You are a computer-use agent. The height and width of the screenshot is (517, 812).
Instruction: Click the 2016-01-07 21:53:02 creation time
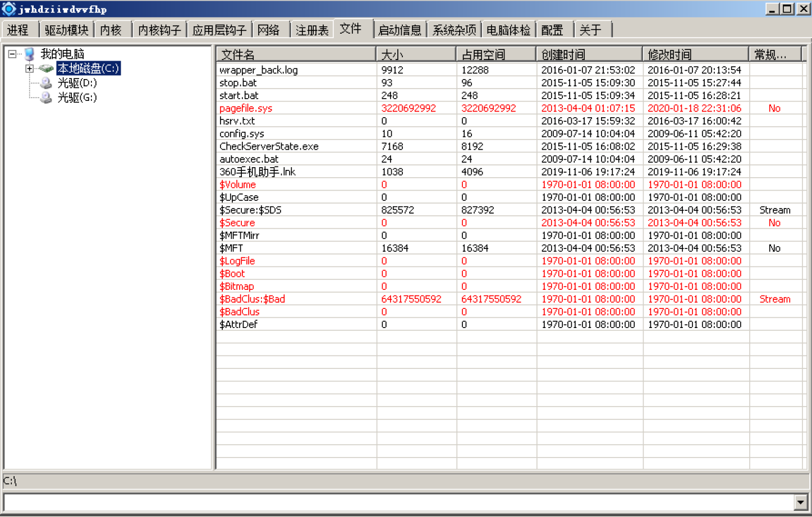(x=588, y=70)
